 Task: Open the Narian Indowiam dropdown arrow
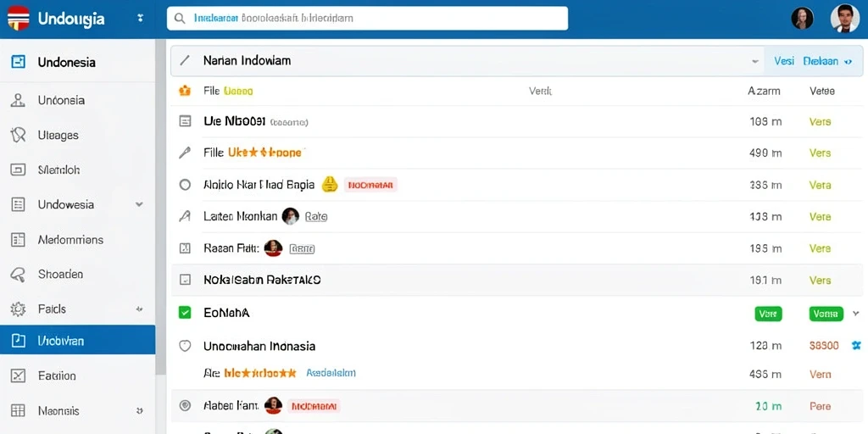[755, 61]
